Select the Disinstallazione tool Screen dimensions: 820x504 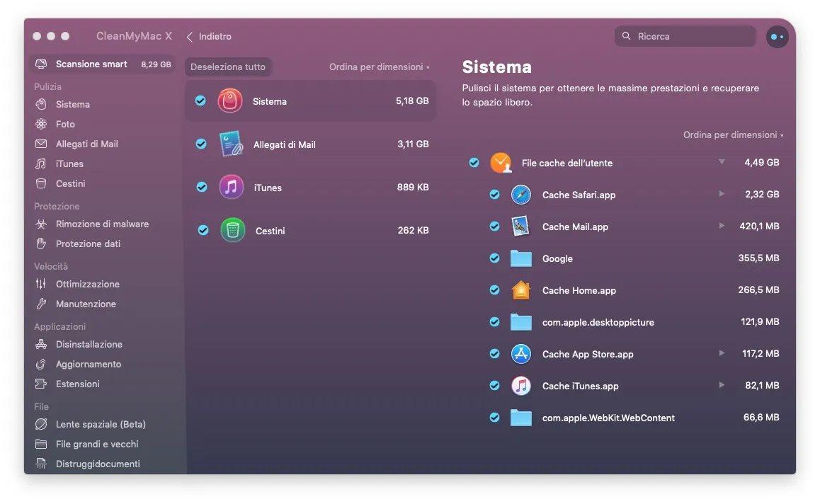[x=87, y=344]
